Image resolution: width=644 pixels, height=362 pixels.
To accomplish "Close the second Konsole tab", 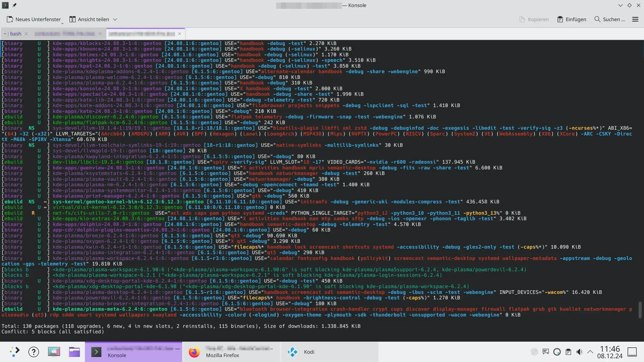I will point(100,34).
